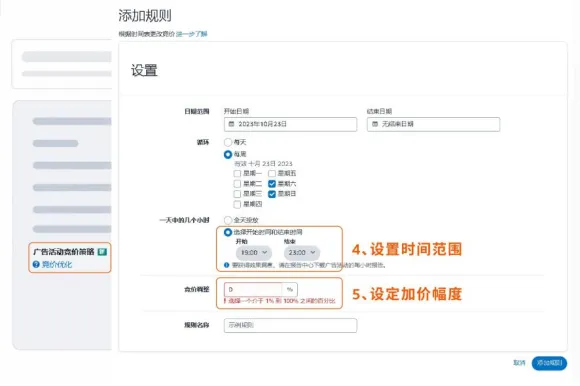580x386 pixels.
Task: Open the 23:00 end time dropdown
Action: pos(302,253)
